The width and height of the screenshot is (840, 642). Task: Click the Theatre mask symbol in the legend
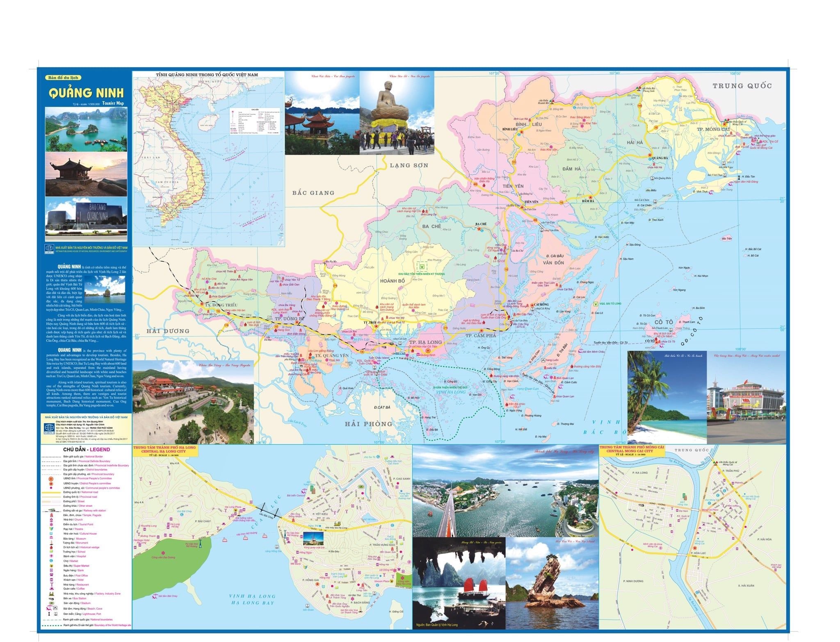click(51, 529)
